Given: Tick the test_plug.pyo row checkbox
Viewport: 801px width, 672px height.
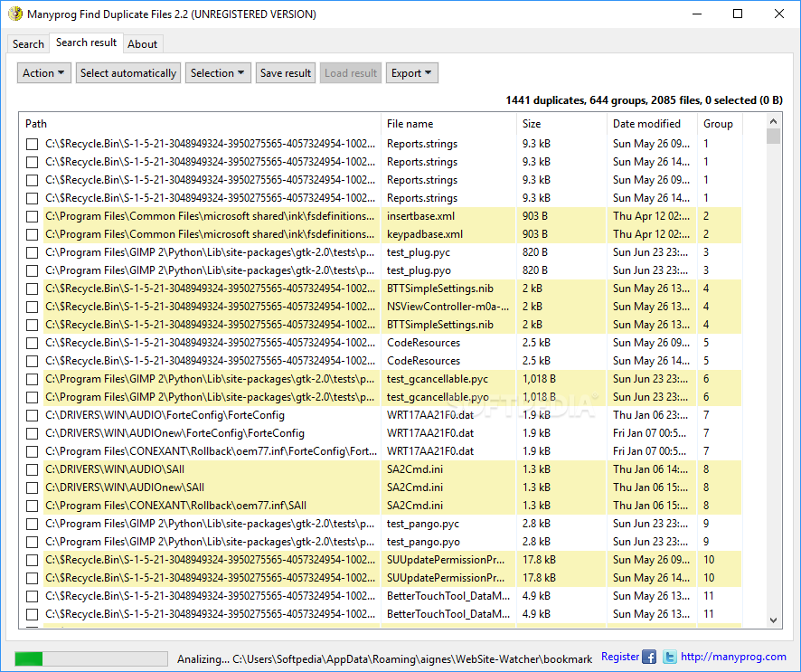Looking at the screenshot, I should point(33,270).
